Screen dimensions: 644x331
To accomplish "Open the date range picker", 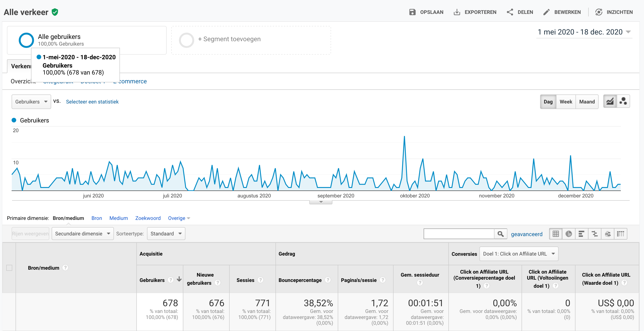I will pos(584,32).
